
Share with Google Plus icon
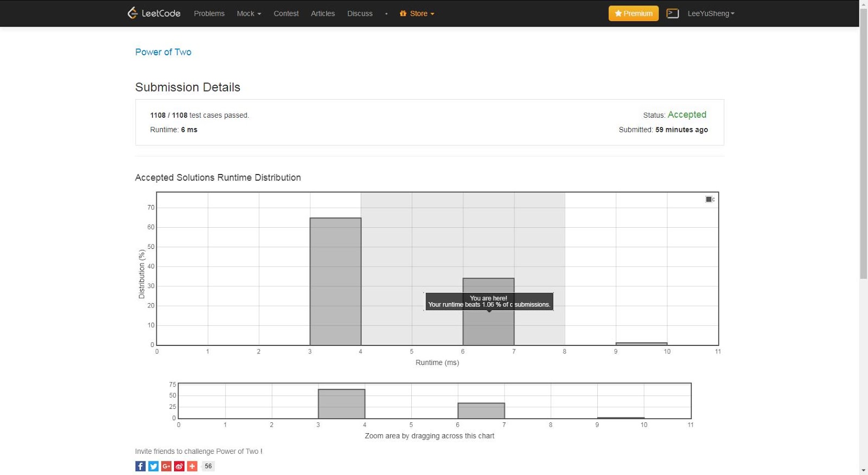[x=167, y=466]
